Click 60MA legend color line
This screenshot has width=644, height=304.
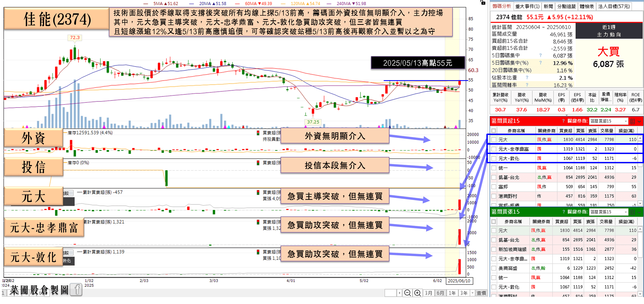[237, 4]
